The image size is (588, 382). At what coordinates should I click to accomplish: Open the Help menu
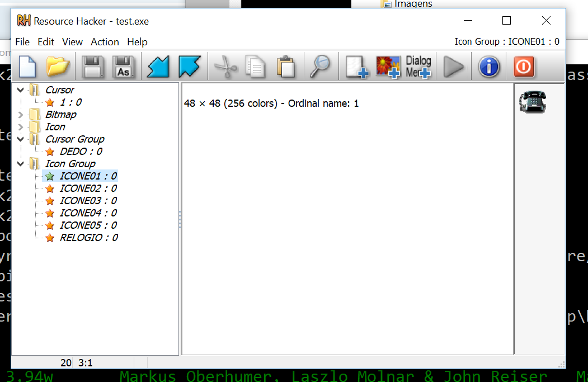137,42
